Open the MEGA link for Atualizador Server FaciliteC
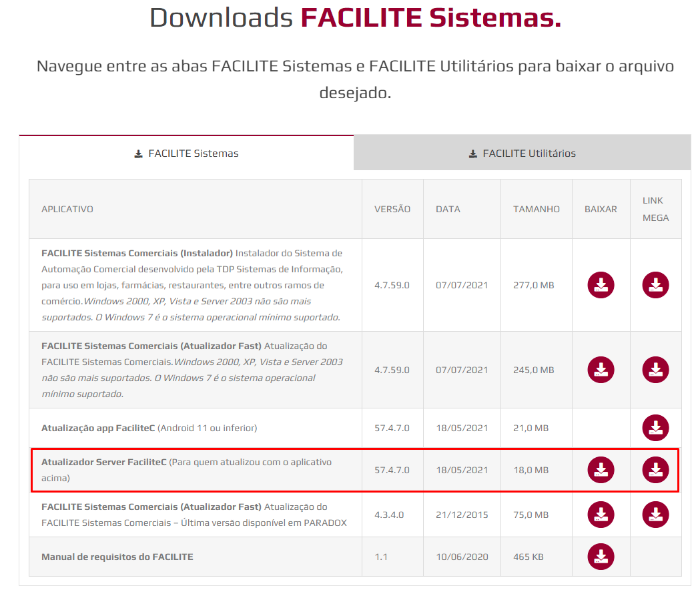This screenshot has height=606, width=700. coord(655,470)
